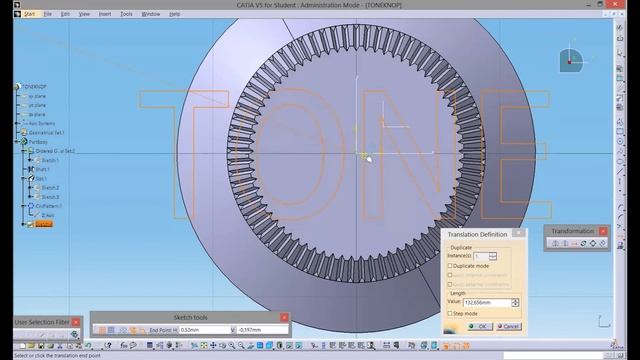Expand the Axis Systems tree node
Viewport: 640px width, 360px height.
coord(17,123)
